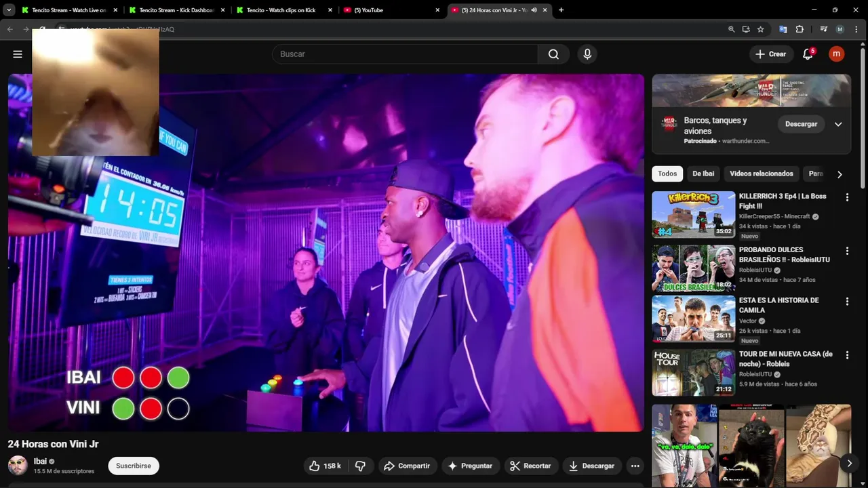Advance the Shorts shelf with right arrow

click(x=849, y=464)
